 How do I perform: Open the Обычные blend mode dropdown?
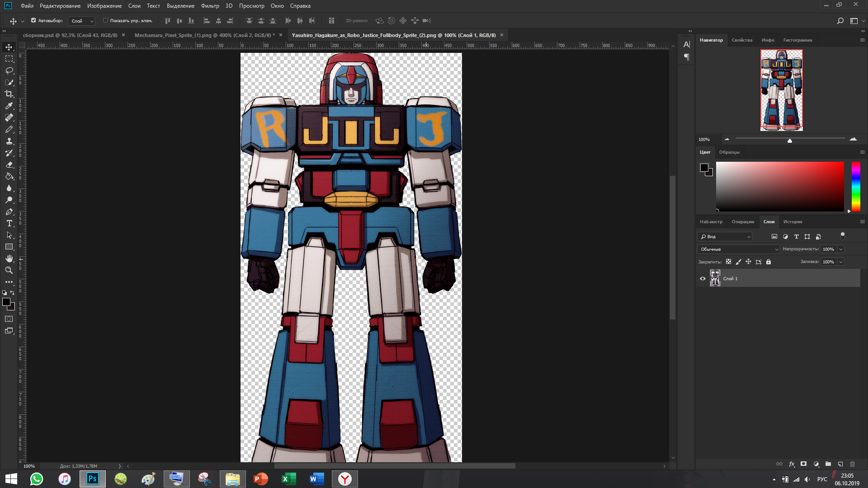coord(738,249)
